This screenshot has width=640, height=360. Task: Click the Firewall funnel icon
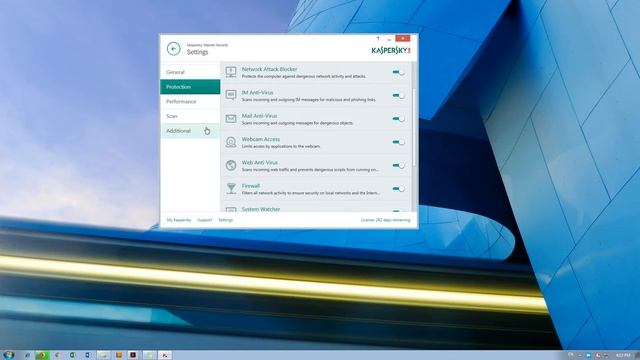point(231,188)
